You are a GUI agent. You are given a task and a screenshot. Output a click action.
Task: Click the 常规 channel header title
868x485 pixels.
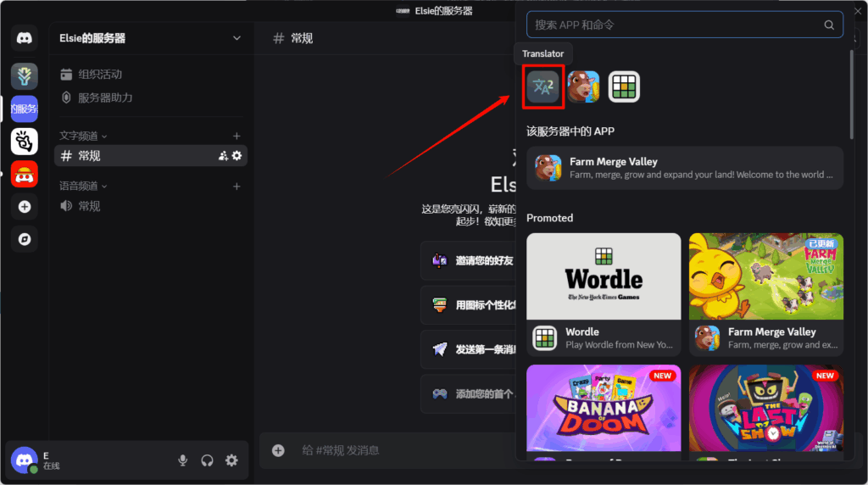302,38
